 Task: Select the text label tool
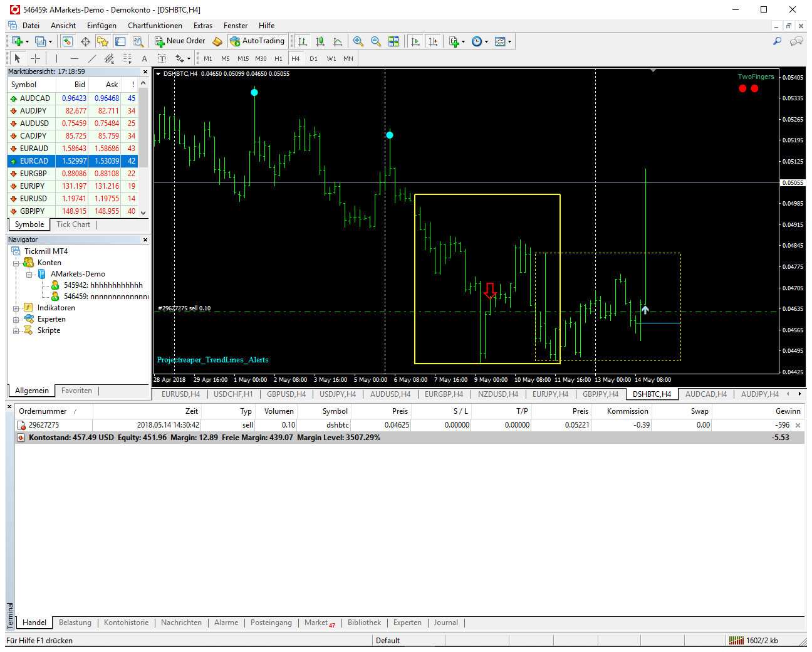(162, 58)
